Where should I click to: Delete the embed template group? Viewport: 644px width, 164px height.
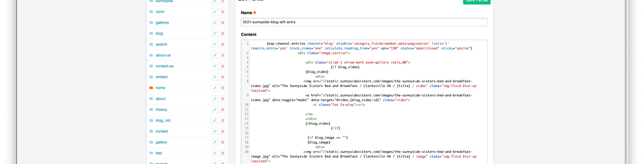tap(223, 77)
